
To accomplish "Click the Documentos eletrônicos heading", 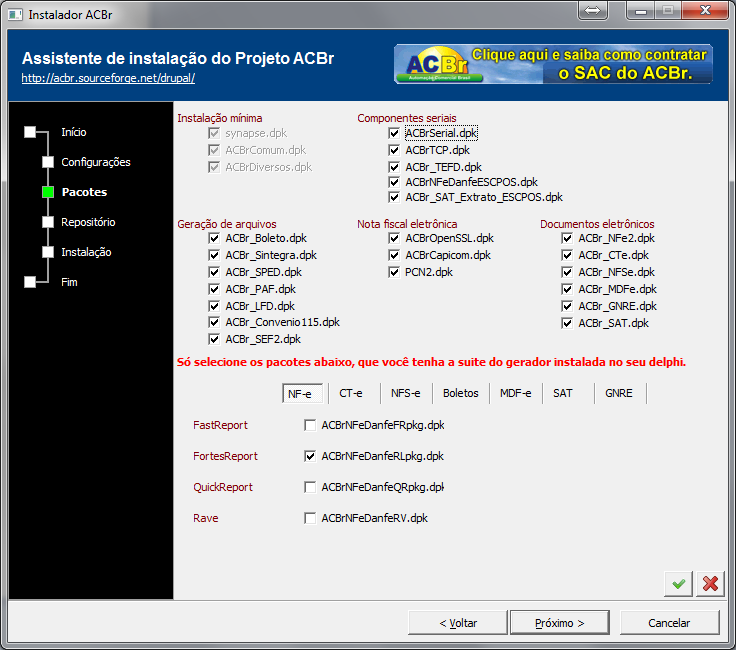I will [597, 224].
